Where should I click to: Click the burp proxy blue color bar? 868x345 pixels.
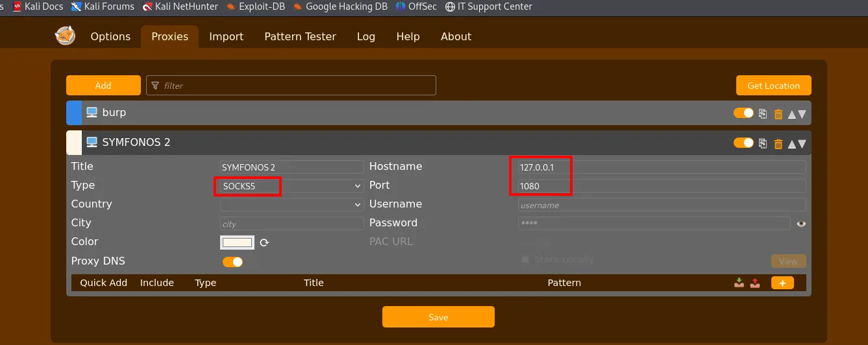tap(74, 113)
